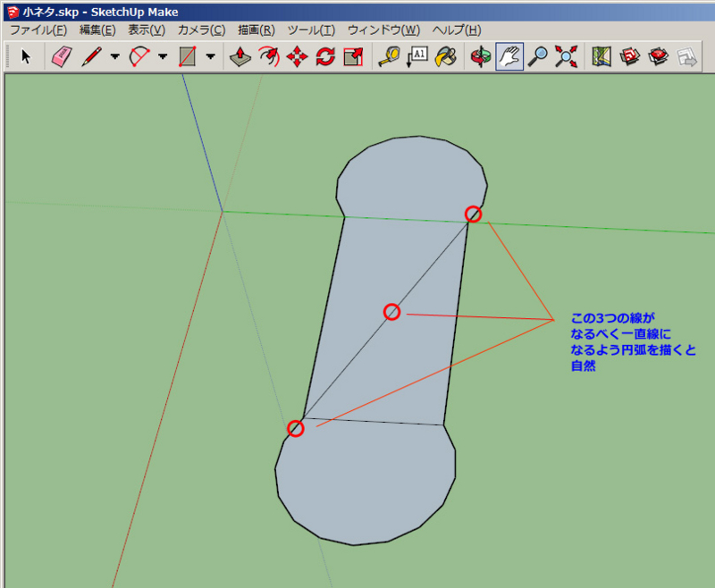Click Zoom Extents to fit the model
The height and width of the screenshot is (588, 715).
(x=564, y=56)
